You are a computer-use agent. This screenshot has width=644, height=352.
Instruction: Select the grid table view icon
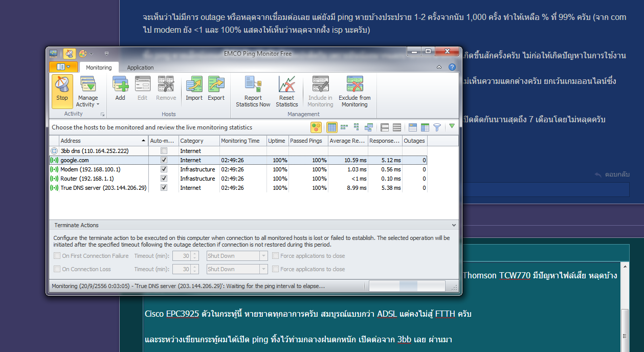[332, 127]
